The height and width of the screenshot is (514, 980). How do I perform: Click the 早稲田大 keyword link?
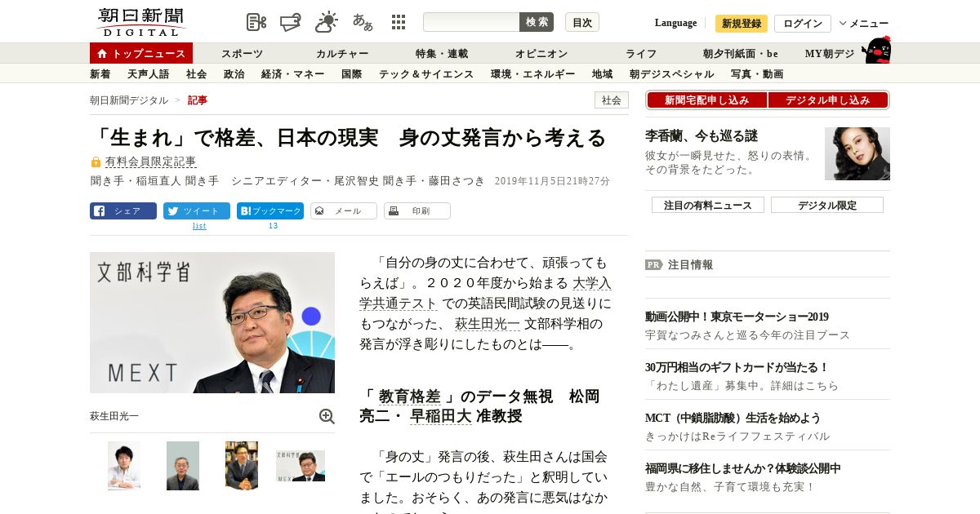click(441, 416)
